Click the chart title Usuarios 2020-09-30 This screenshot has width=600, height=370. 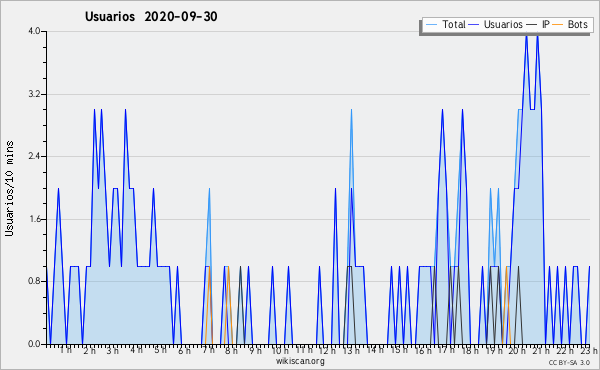[151, 16]
